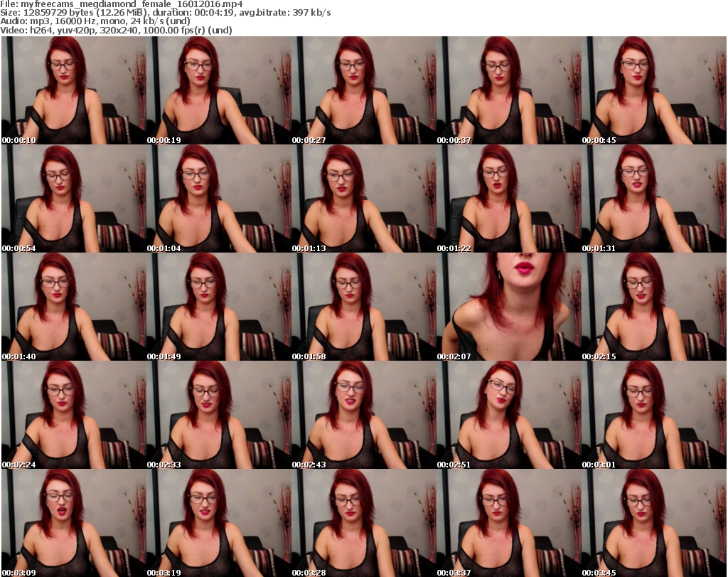Select the thumbnail stamped 00:03:09

(74, 523)
